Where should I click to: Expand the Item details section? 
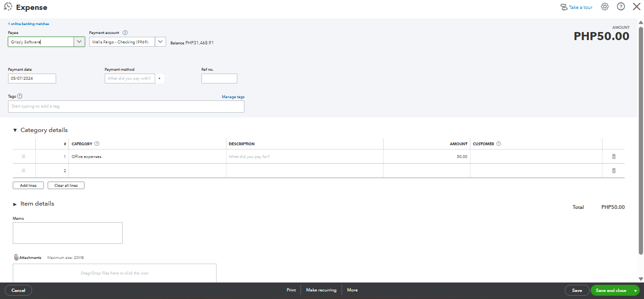click(15, 204)
